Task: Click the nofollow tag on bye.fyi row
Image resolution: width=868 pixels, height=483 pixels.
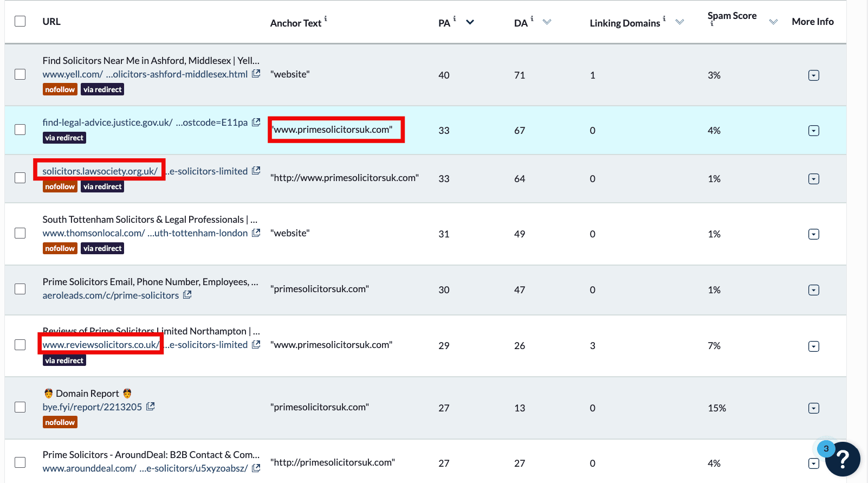Action: [x=60, y=422]
